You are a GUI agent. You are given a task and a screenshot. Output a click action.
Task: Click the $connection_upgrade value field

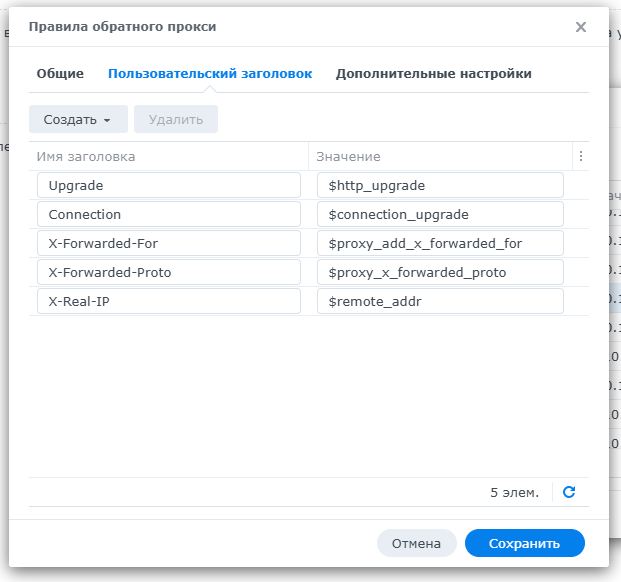(x=440, y=214)
